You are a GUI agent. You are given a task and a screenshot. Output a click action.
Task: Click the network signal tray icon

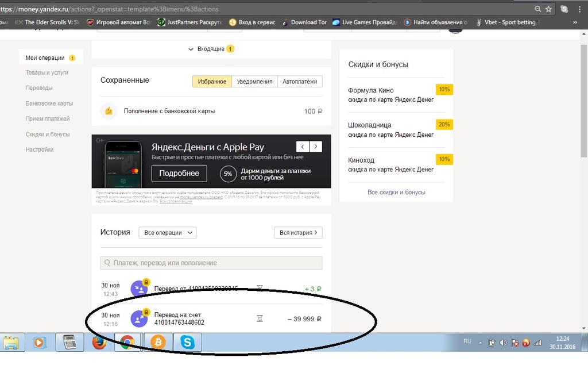point(537,343)
